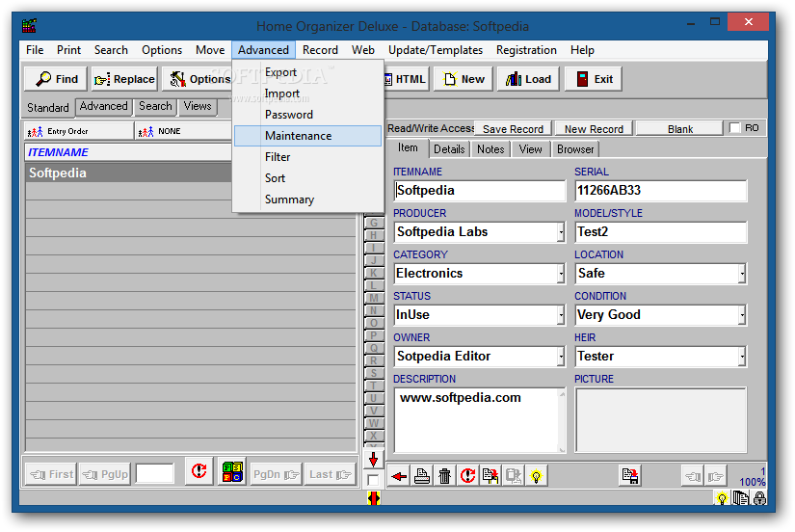Select Import from Advanced menu

pos(307,93)
